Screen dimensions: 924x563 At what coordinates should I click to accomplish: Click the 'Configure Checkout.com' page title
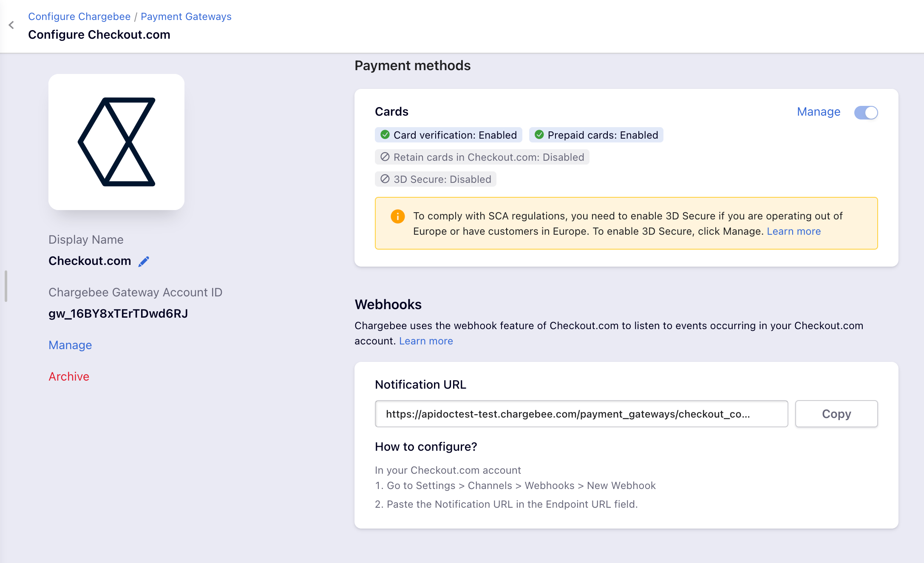(x=99, y=34)
